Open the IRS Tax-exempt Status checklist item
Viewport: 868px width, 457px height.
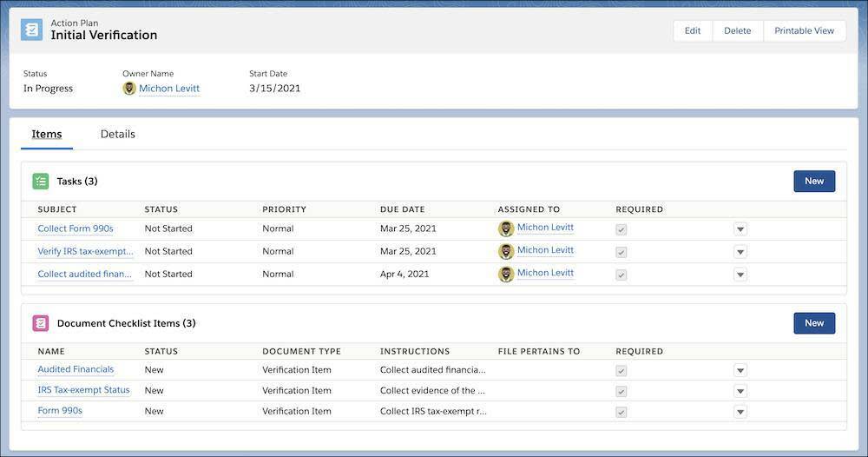[x=83, y=389]
